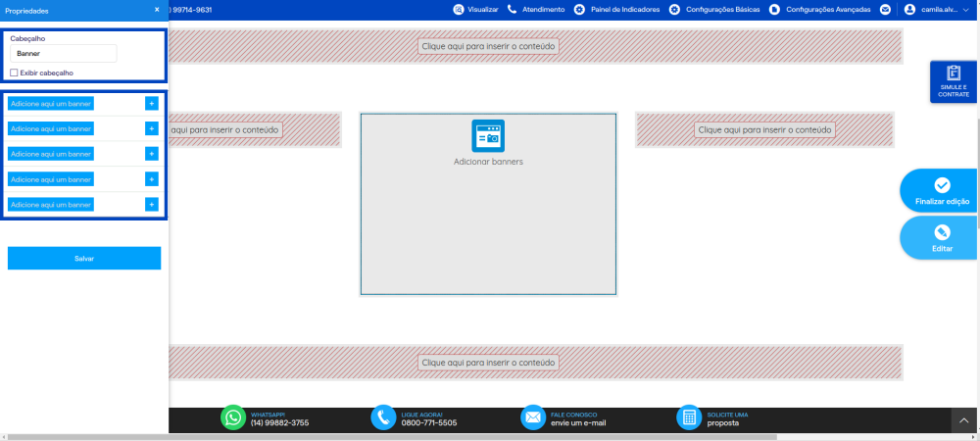Screen dimensions: 980x441
Task: Click the Cabeçalho text field containing Banner
Action: (x=64, y=54)
